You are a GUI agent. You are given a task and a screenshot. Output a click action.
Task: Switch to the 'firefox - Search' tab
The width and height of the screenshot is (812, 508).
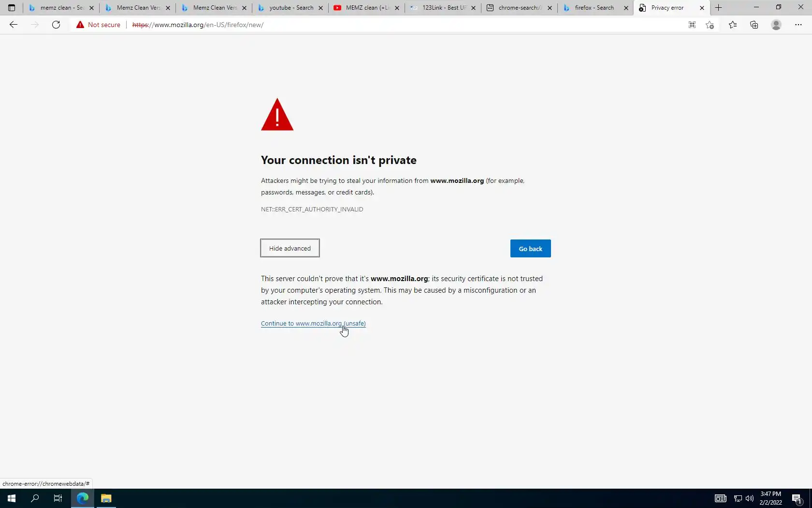(x=596, y=8)
